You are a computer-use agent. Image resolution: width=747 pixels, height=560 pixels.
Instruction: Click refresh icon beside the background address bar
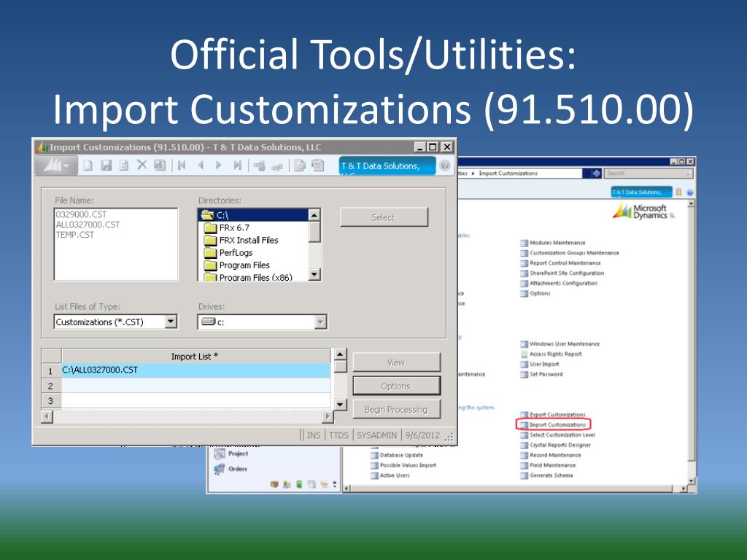point(596,174)
